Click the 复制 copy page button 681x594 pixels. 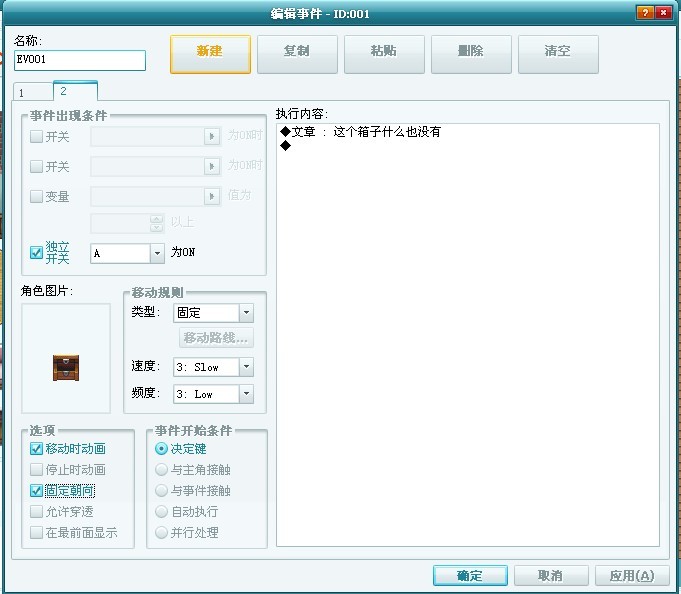[x=297, y=54]
